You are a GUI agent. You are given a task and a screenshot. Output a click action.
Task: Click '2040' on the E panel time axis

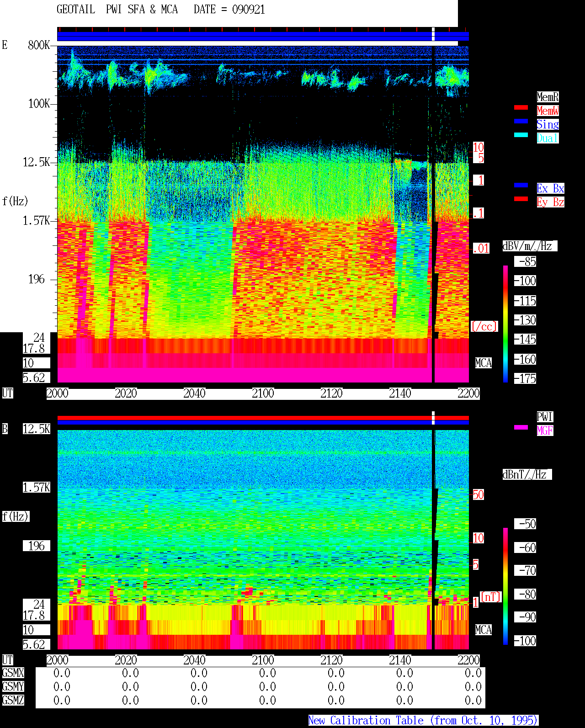[x=194, y=393]
